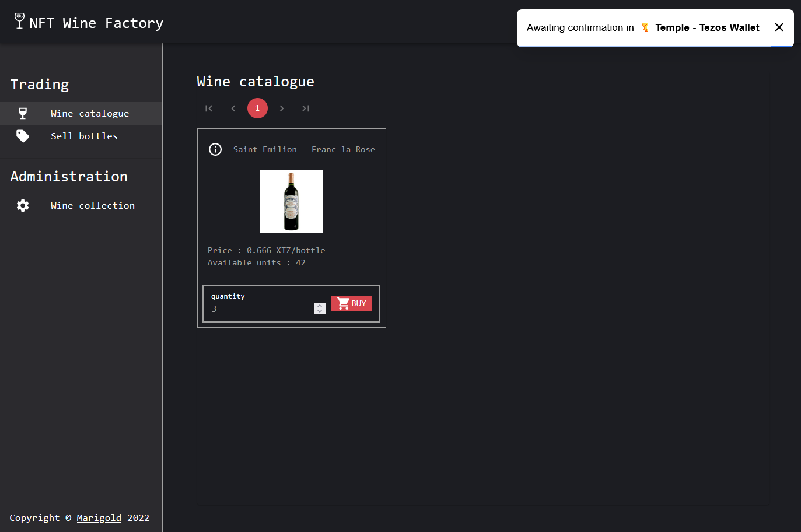
Task: Open info icon for Saint Emilion wine
Action: 215,149
